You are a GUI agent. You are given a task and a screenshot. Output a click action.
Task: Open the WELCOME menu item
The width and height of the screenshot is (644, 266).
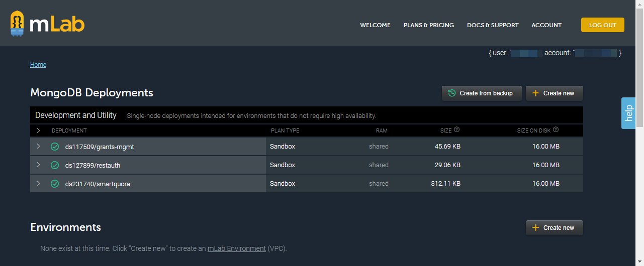[x=375, y=25]
